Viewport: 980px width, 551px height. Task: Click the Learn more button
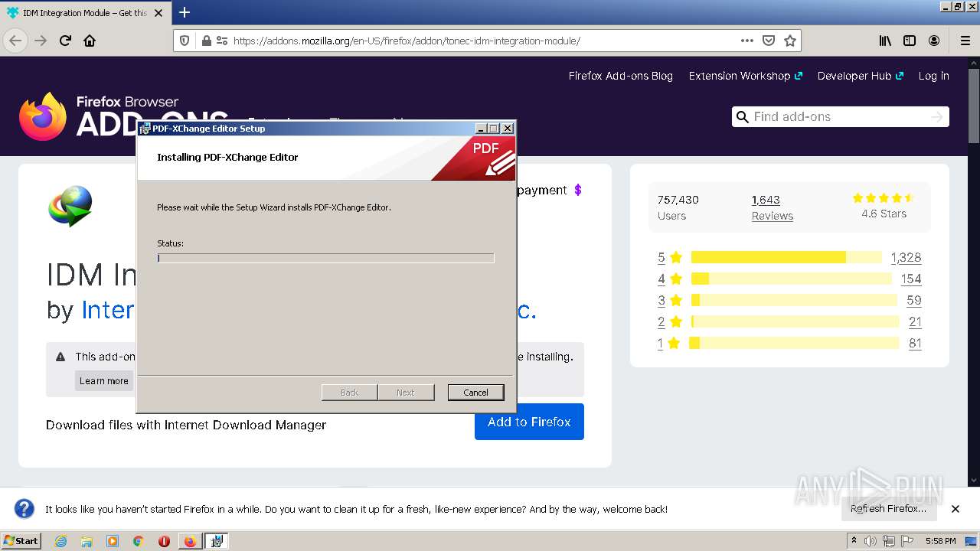pos(103,380)
